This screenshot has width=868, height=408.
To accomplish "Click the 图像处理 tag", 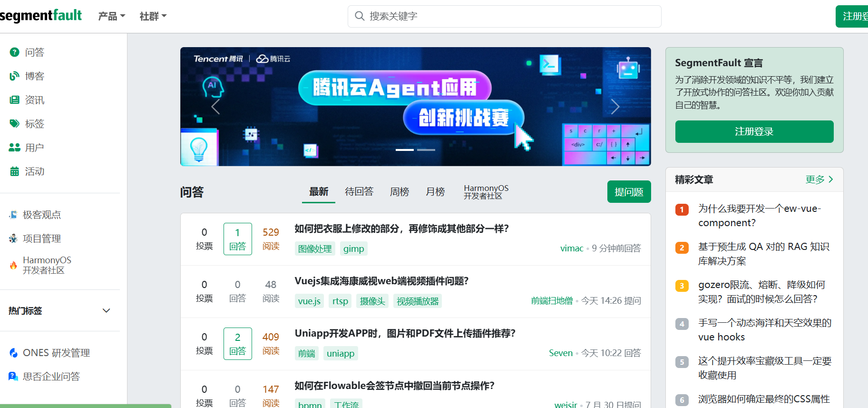I will point(315,249).
